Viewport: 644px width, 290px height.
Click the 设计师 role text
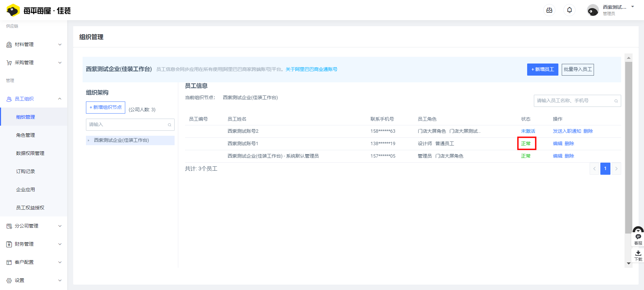point(425,143)
